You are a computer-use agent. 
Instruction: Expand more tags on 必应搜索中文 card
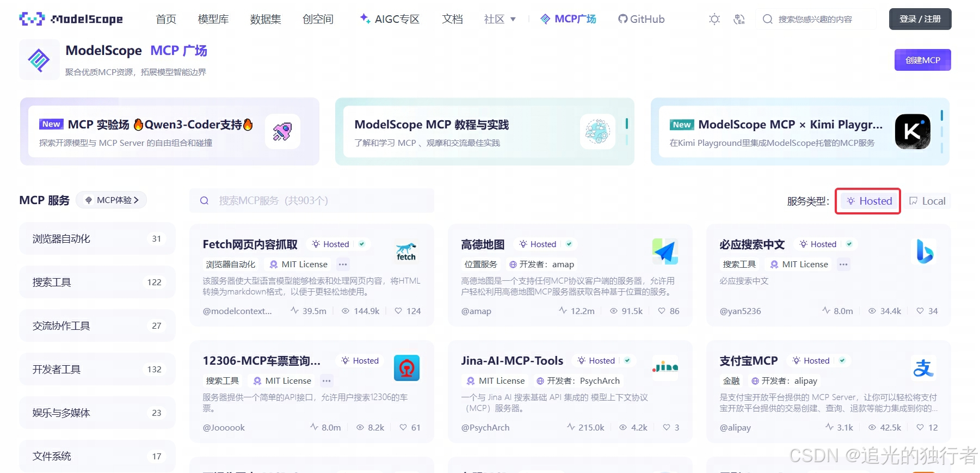pyautogui.click(x=843, y=265)
